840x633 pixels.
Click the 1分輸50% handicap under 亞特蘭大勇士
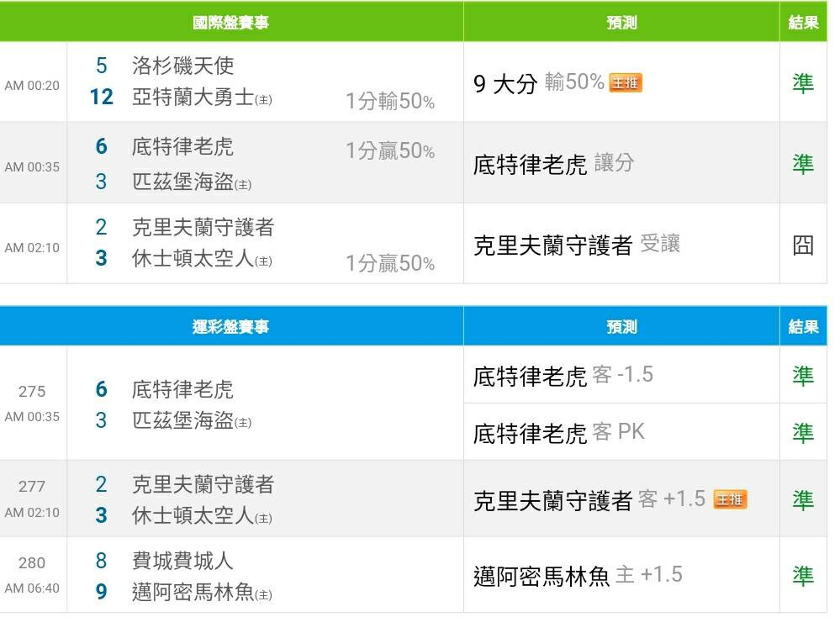click(x=390, y=101)
